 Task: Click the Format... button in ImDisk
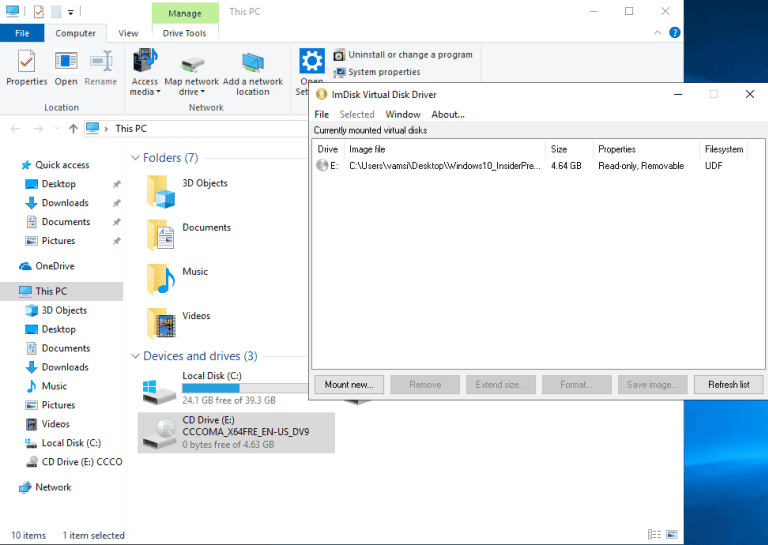point(576,385)
